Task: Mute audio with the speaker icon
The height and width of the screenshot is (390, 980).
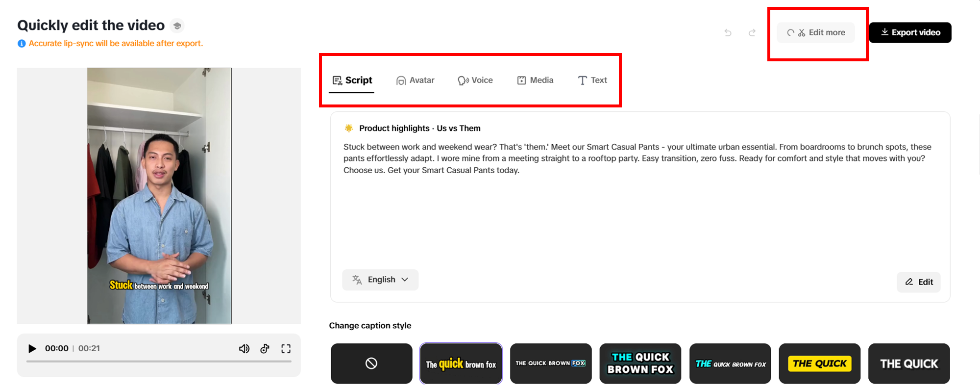Action: tap(244, 348)
